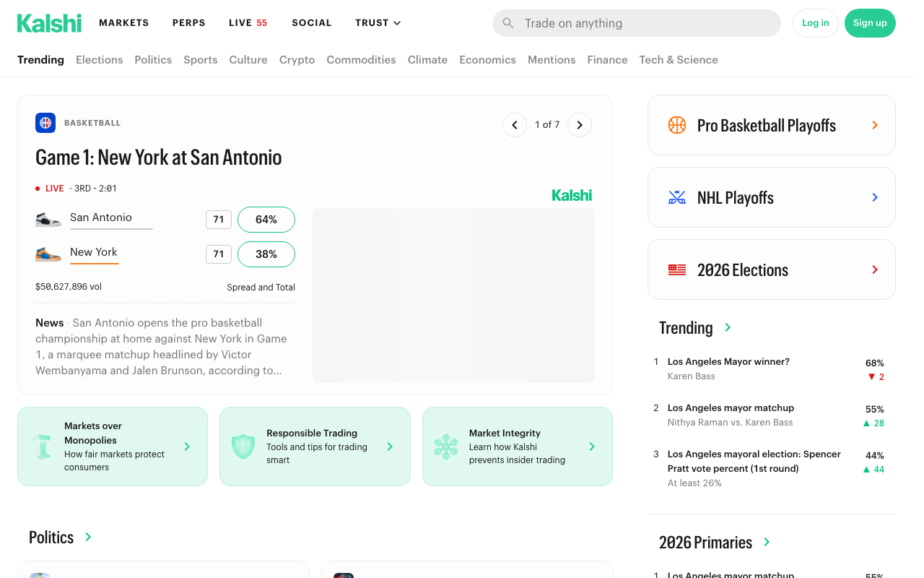The width and height of the screenshot is (924, 578).
Task: Click the Log in button
Action: 816,23
